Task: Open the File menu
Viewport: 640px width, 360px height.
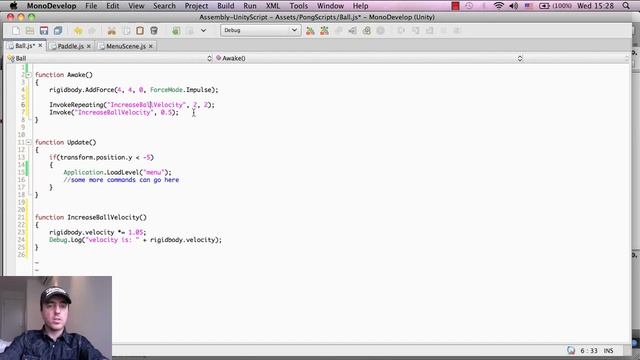Action: pos(91,6)
